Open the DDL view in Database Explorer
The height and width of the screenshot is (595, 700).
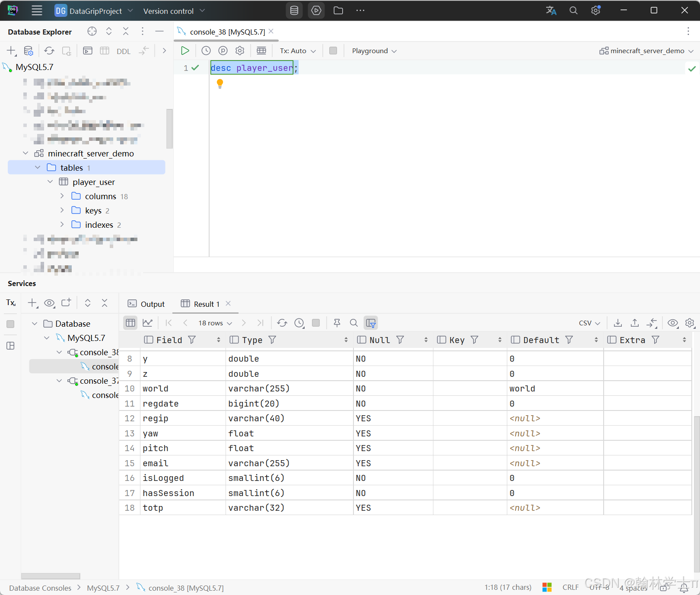(124, 51)
